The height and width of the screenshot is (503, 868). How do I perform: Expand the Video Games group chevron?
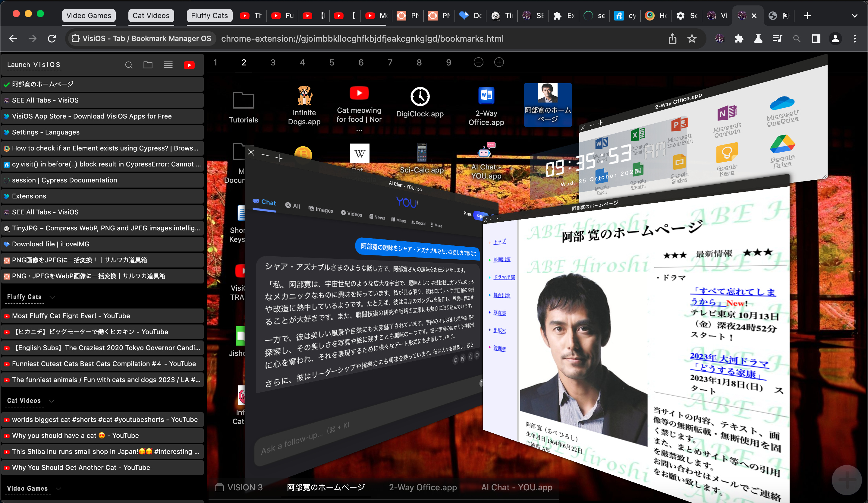click(x=58, y=489)
